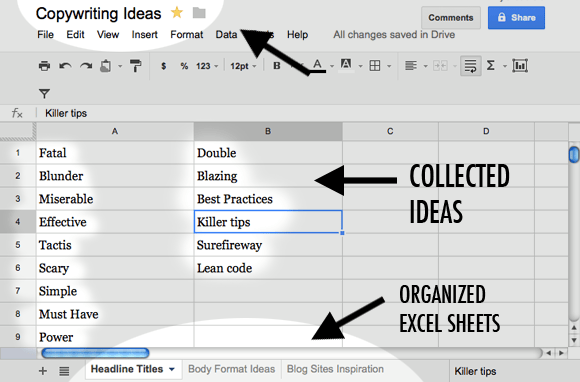Click the formula bar input
The width and height of the screenshot is (580, 382).
point(307,113)
